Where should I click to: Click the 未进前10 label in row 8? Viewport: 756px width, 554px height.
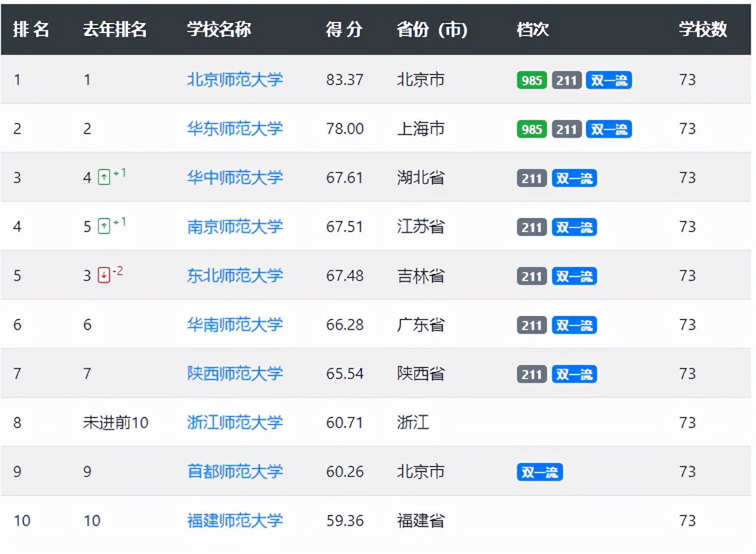pos(116,422)
